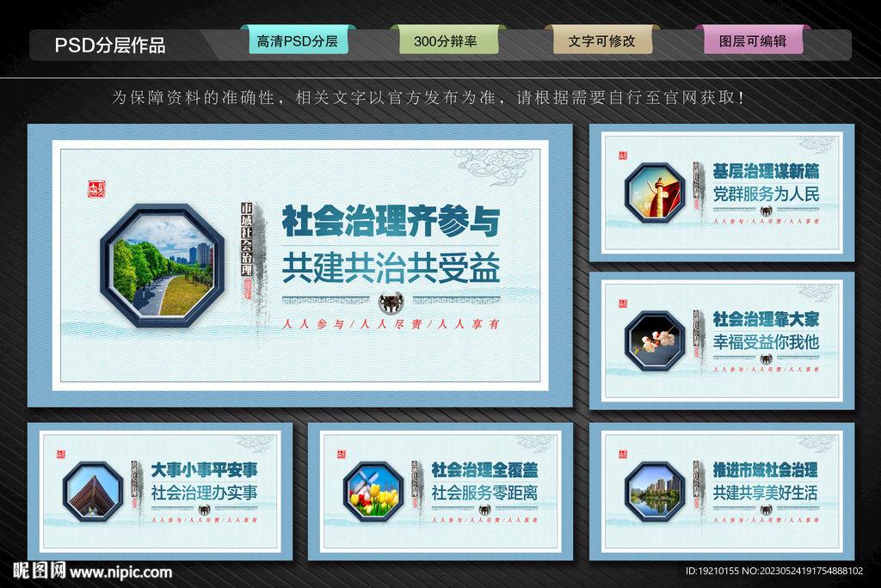Click the tripod emblem on 幸福受益你我他 banner

pos(765,359)
